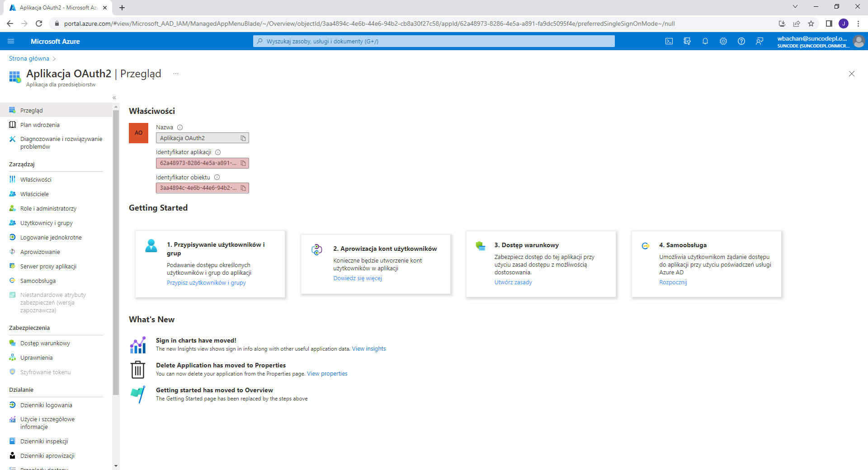Collapse the left navigation menu
Screen dimensions: 868x470
tap(114, 98)
